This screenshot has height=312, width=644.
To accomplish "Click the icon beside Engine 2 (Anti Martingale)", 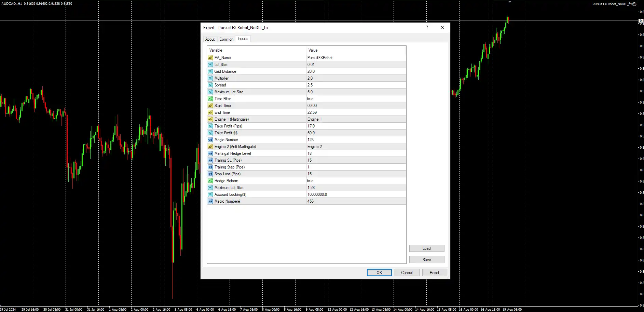I will pyautogui.click(x=210, y=147).
